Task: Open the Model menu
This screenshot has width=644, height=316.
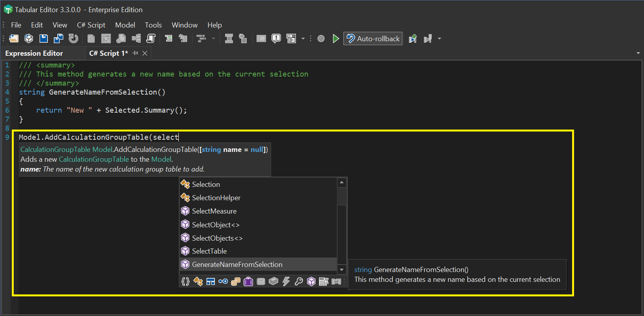Action: (125, 25)
